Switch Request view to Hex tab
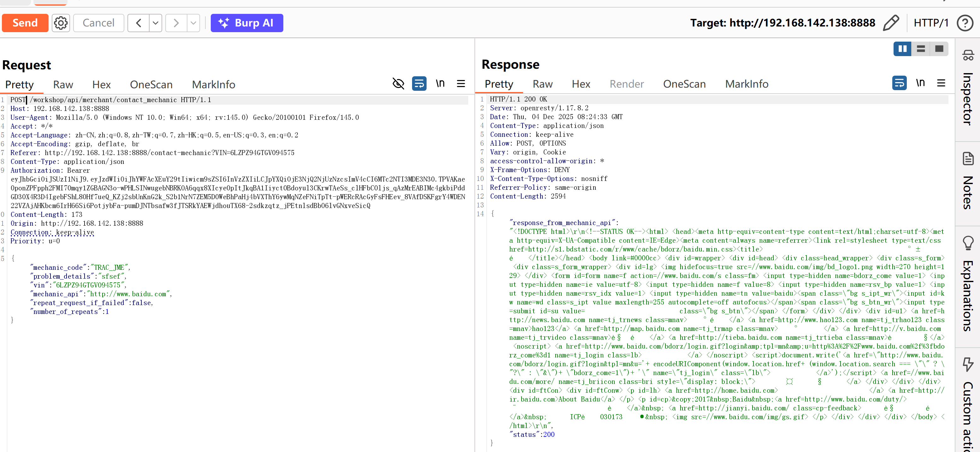980x452 pixels. [101, 84]
